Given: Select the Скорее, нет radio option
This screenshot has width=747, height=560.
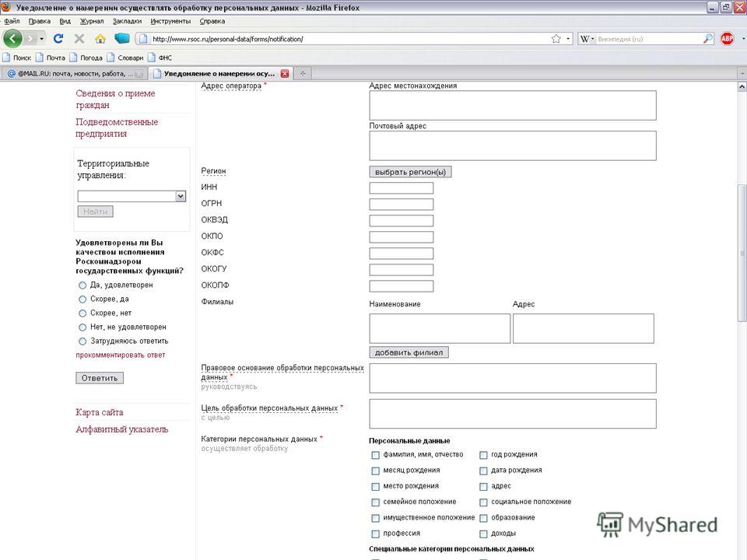Looking at the screenshot, I should pyautogui.click(x=82, y=313).
